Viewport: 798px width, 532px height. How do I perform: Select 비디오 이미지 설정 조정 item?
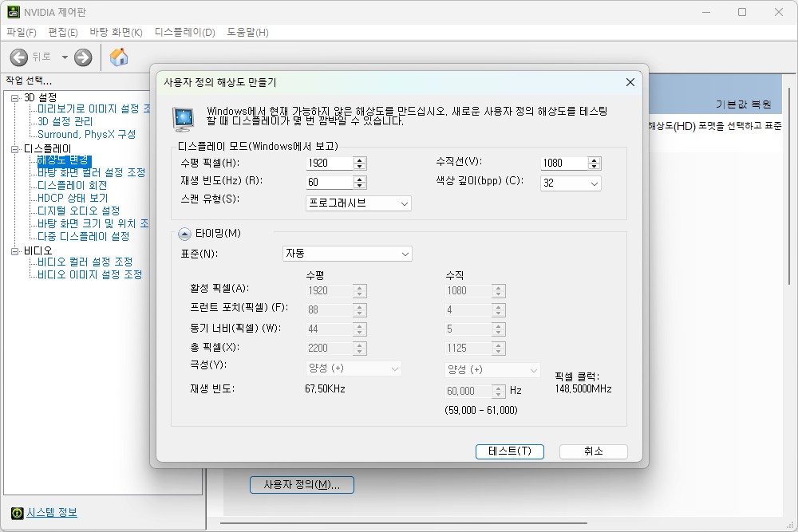tap(90, 274)
